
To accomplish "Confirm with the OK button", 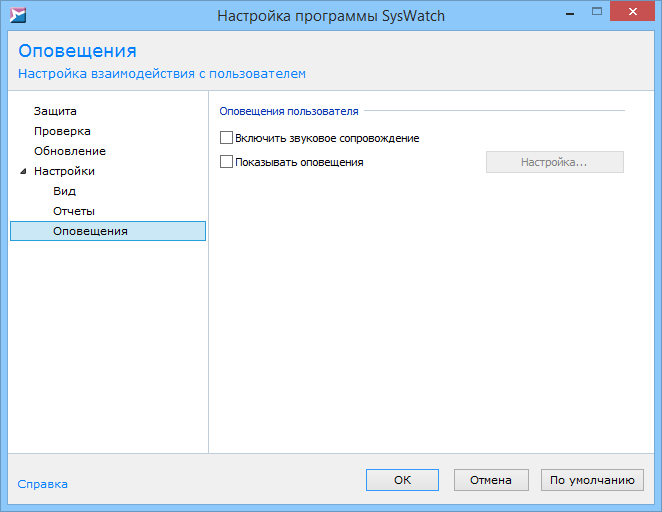I will (x=402, y=480).
